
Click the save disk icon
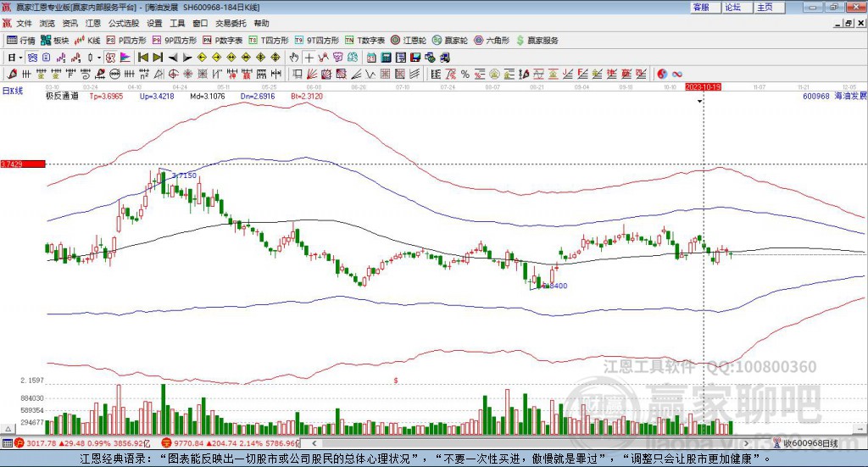[x=415, y=58]
